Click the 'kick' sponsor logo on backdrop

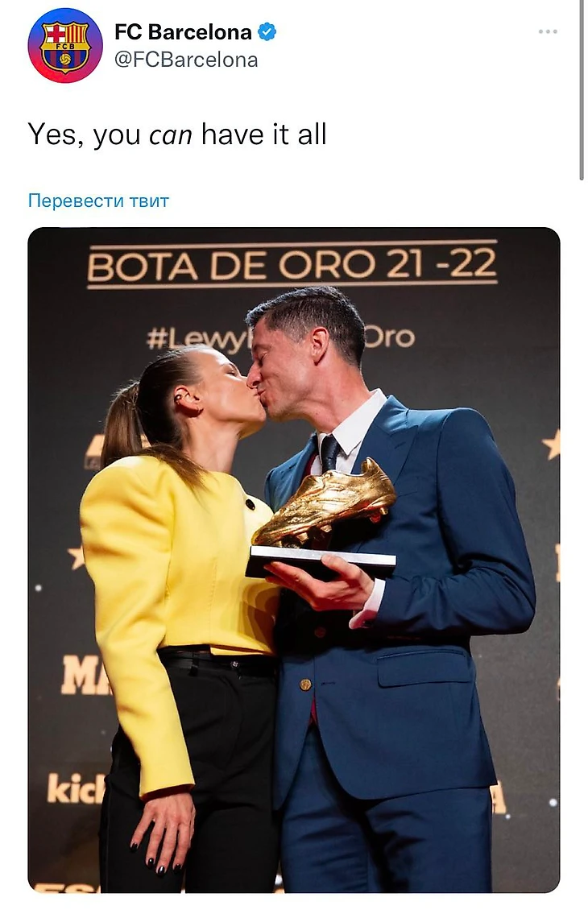(76, 788)
